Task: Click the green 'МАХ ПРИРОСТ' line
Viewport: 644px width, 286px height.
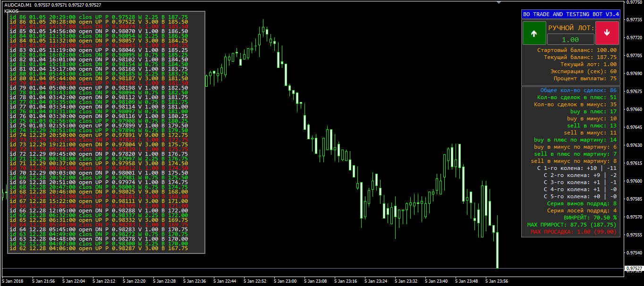Action: tap(572, 225)
